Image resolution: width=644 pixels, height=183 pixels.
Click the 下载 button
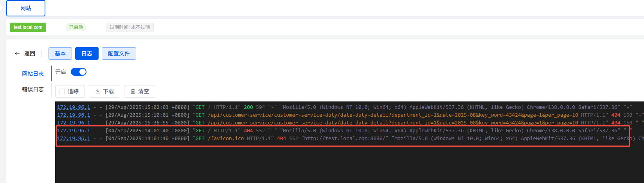tap(105, 91)
